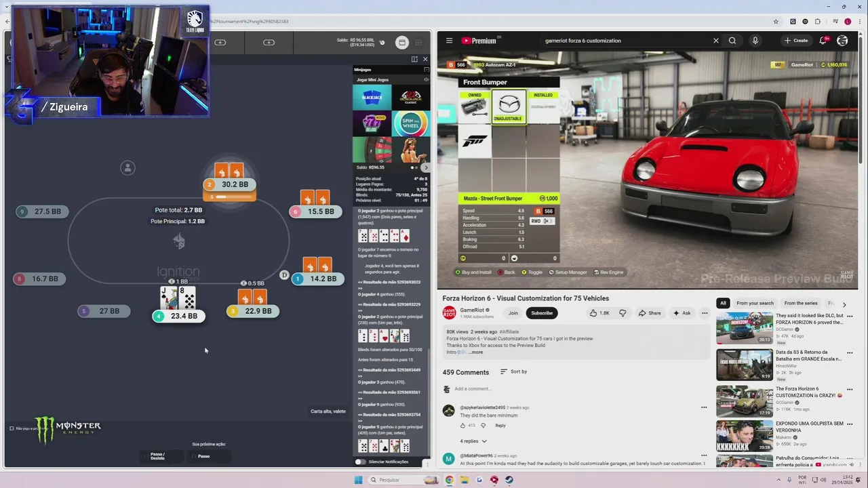Toggle the balance refresh icon beside Saldo
This screenshot has width=868, height=488.
pyautogui.click(x=382, y=43)
